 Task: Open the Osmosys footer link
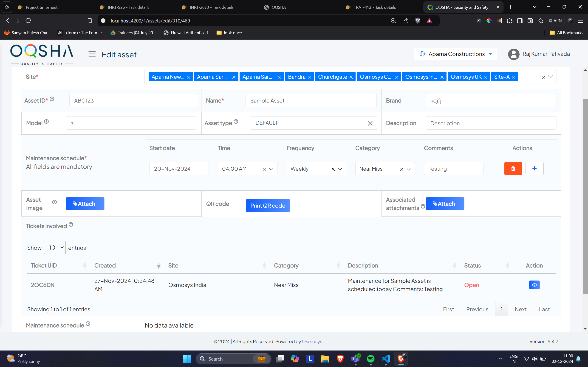pyautogui.click(x=312, y=341)
